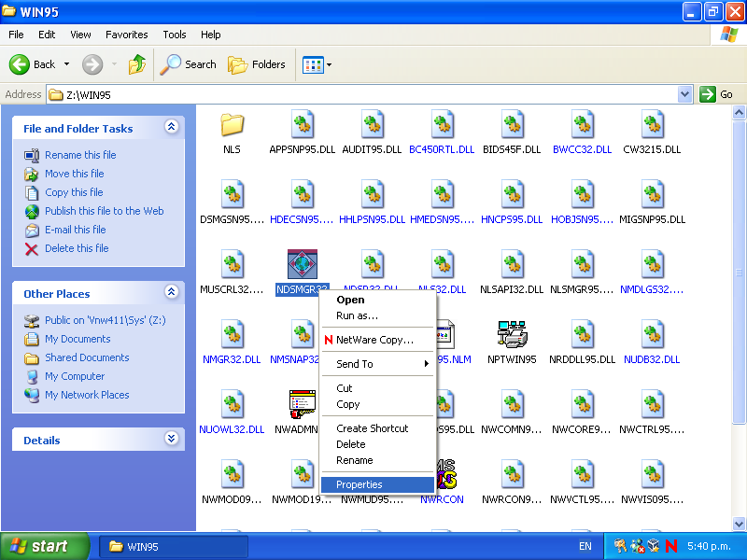Choose Open in the context menu
The width and height of the screenshot is (747, 560).
[x=377, y=300]
